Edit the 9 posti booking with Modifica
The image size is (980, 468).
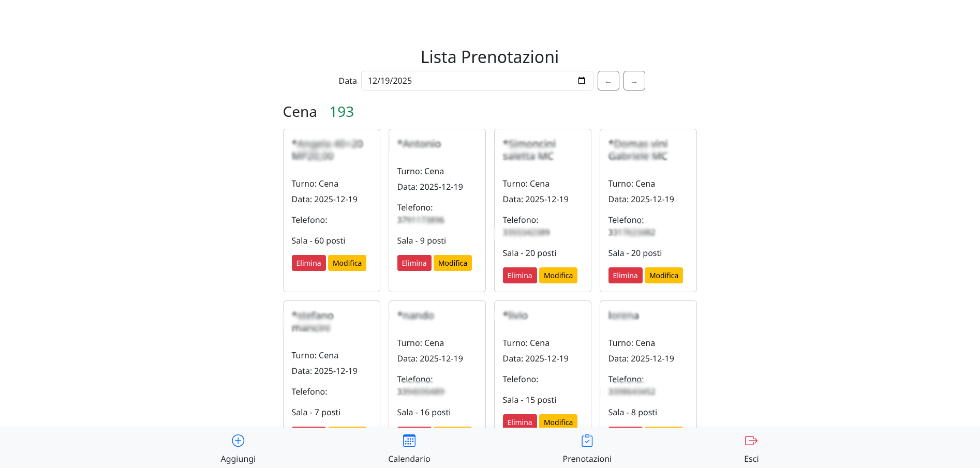pos(452,263)
